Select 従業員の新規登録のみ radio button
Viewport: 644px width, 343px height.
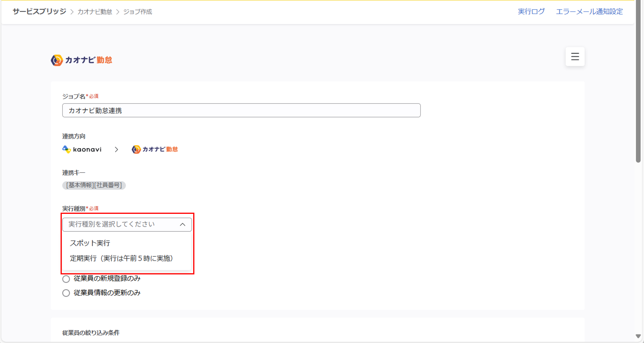pos(66,279)
